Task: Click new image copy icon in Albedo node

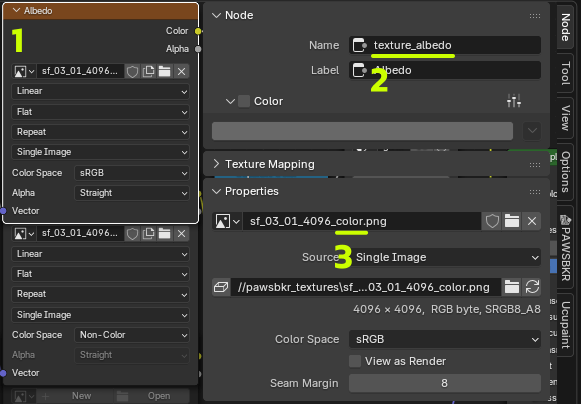Action: tap(149, 71)
